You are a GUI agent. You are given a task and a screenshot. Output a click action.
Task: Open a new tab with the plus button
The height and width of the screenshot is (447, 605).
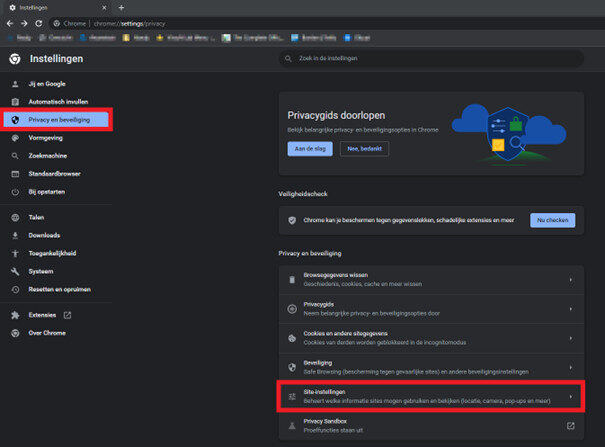121,7
